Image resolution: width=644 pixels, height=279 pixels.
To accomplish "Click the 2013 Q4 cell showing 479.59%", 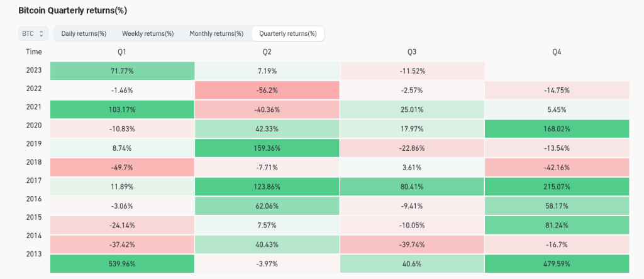I will tap(557, 263).
